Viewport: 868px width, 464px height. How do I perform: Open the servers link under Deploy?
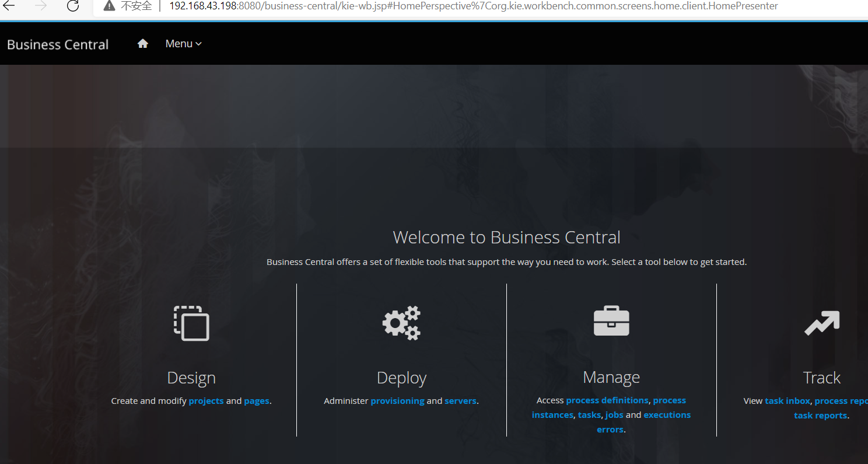(x=460, y=400)
